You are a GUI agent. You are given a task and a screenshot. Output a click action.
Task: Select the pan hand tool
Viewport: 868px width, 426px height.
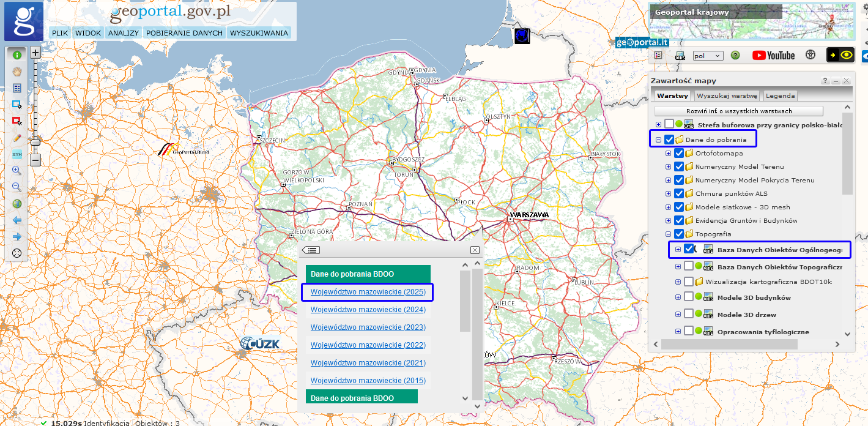tap(17, 72)
